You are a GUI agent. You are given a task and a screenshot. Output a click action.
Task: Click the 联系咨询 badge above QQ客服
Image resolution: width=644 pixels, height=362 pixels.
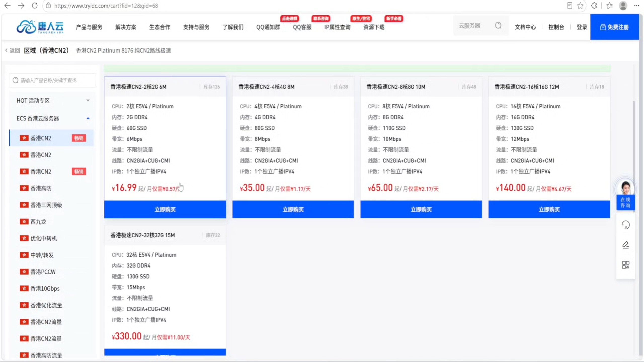[x=321, y=18]
